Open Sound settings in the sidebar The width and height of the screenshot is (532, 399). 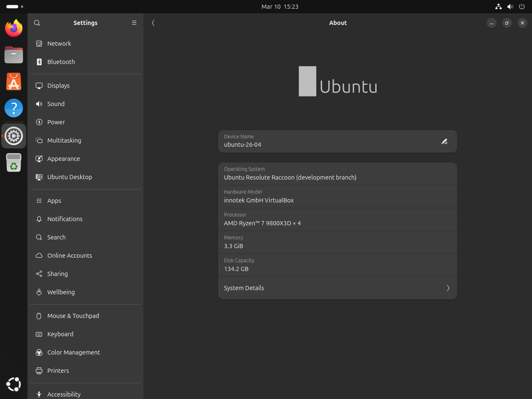click(56, 103)
